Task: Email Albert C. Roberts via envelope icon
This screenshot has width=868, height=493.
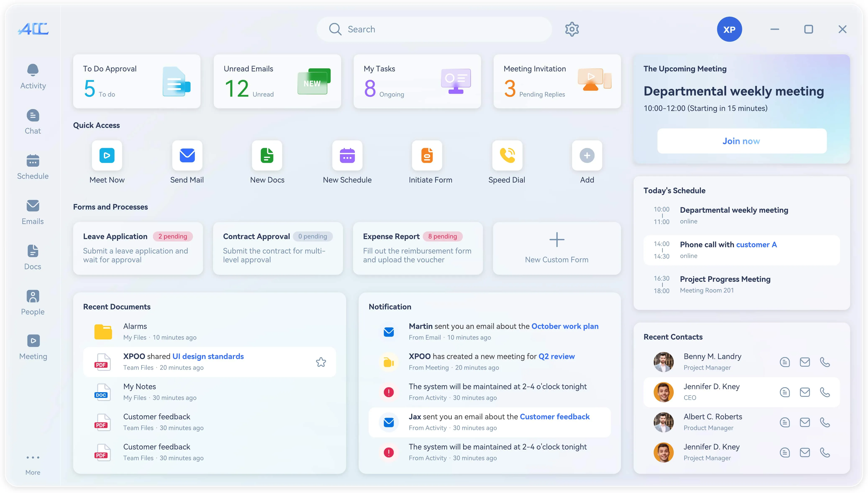Action: [x=805, y=422]
